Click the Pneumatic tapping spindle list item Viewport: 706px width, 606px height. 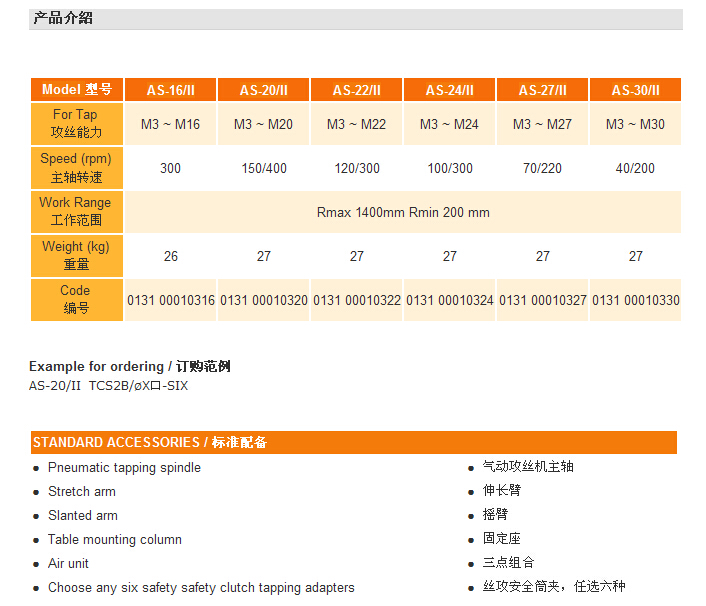124,468
